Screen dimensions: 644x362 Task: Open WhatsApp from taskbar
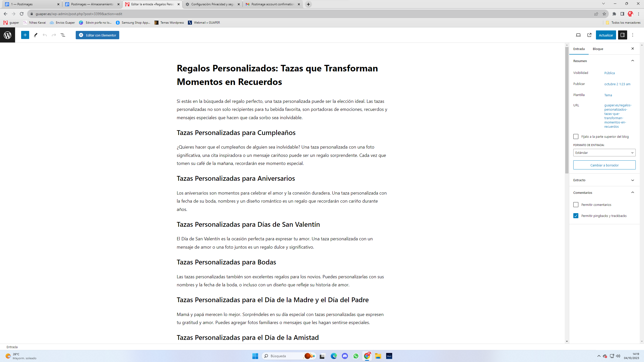pos(356,356)
